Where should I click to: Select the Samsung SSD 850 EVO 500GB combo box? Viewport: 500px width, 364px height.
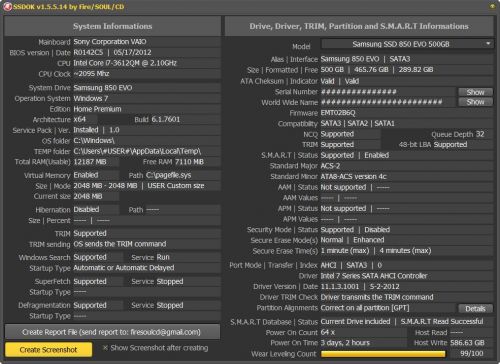407,44
